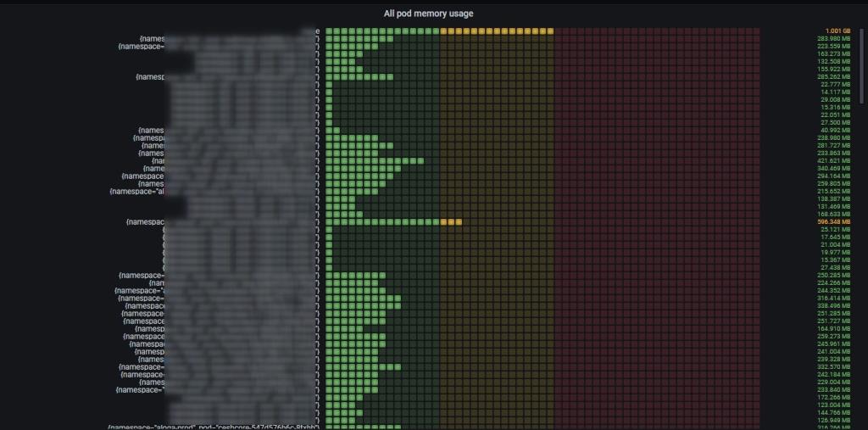Click the 285.262 MB reading
This screenshot has width=868, height=430.
(x=834, y=77)
